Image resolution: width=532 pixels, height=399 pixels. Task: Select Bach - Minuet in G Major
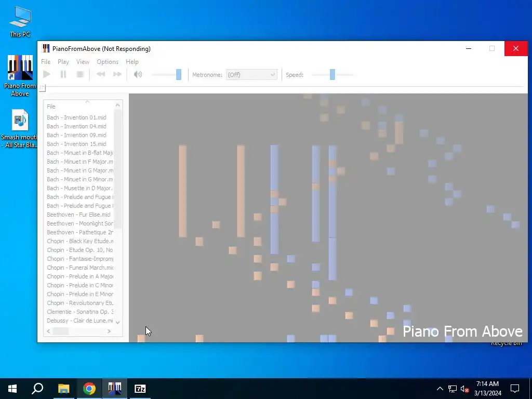(x=80, y=170)
